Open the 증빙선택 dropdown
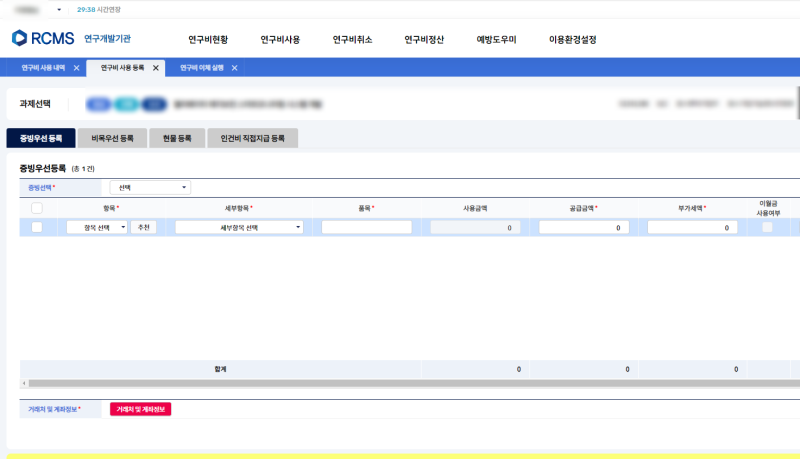The width and height of the screenshot is (800, 459). (x=150, y=188)
